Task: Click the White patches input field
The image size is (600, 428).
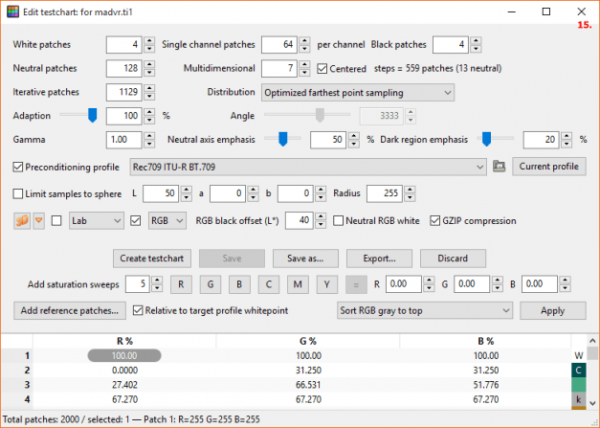Action: coord(122,45)
